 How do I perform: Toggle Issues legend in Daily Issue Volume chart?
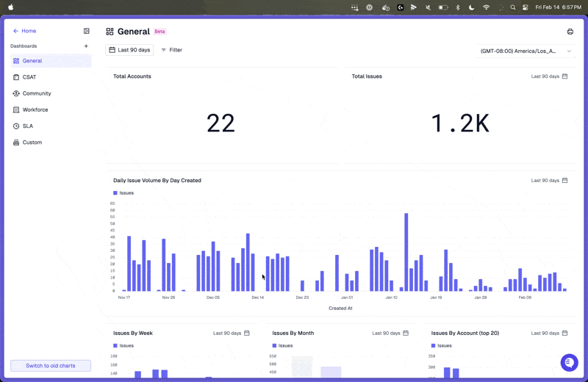click(x=123, y=192)
